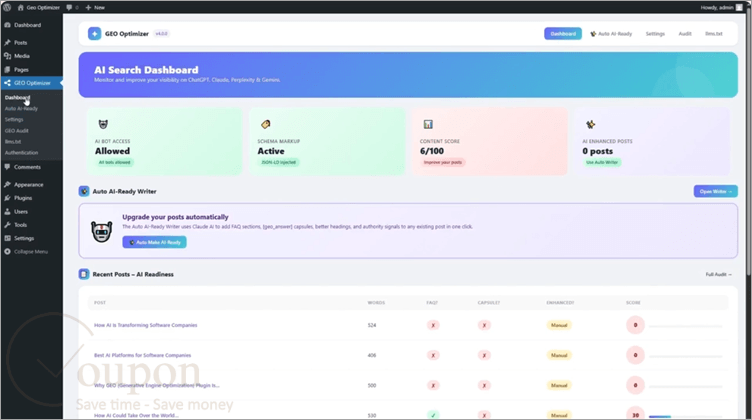Image resolution: width=752 pixels, height=420 pixels.
Task: Open the Howdy, admin account menu
Action: click(x=721, y=7)
